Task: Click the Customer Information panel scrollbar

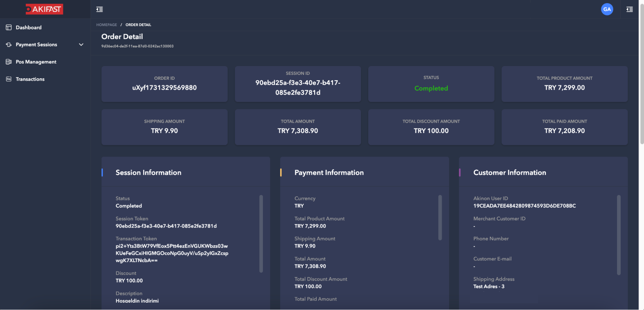Action: pos(619,235)
